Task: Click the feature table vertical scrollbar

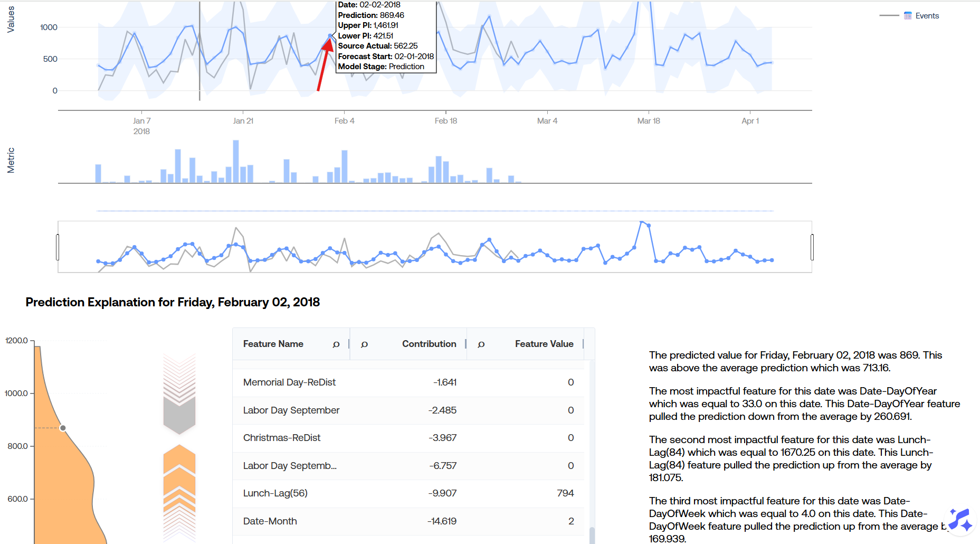Action: point(592,534)
